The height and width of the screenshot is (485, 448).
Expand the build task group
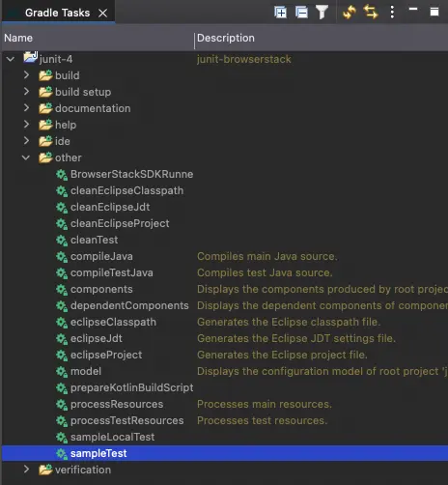pos(26,75)
